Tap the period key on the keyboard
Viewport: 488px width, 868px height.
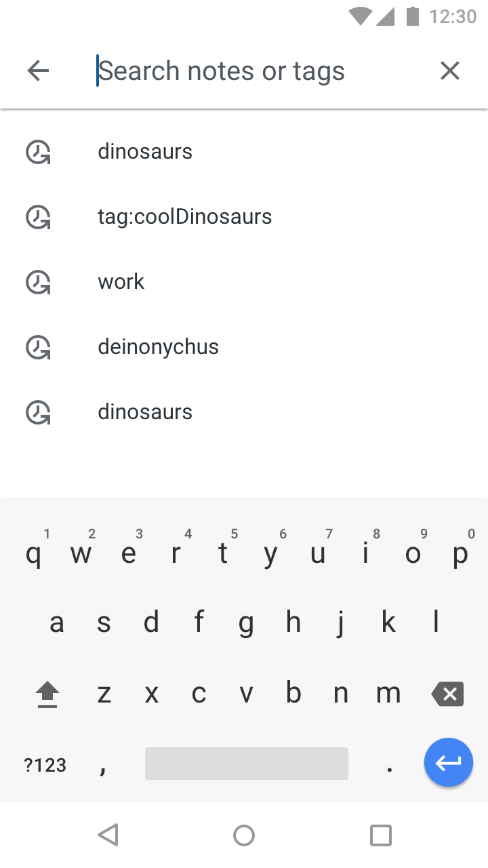[x=389, y=764]
